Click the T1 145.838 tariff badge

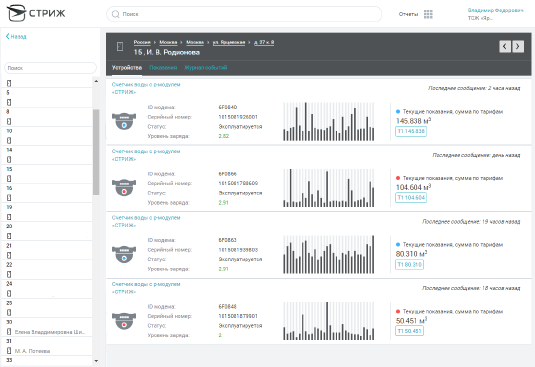coord(411,131)
